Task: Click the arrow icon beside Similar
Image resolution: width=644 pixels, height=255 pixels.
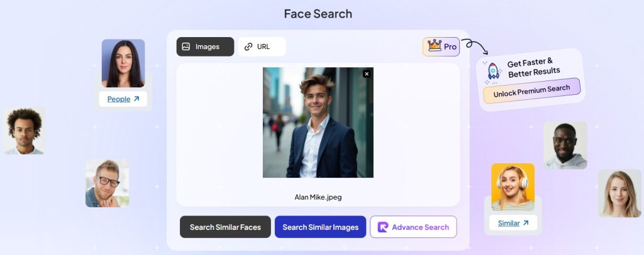Action: [526, 223]
